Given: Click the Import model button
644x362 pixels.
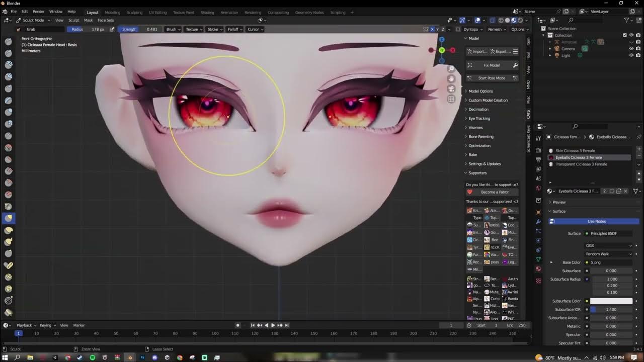Looking at the screenshot, I should (477, 51).
